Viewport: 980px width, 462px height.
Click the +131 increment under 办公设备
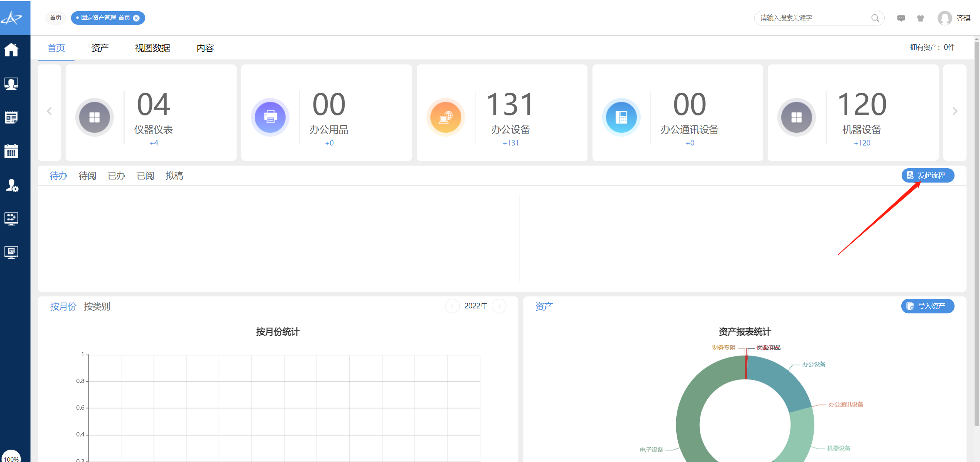click(511, 143)
